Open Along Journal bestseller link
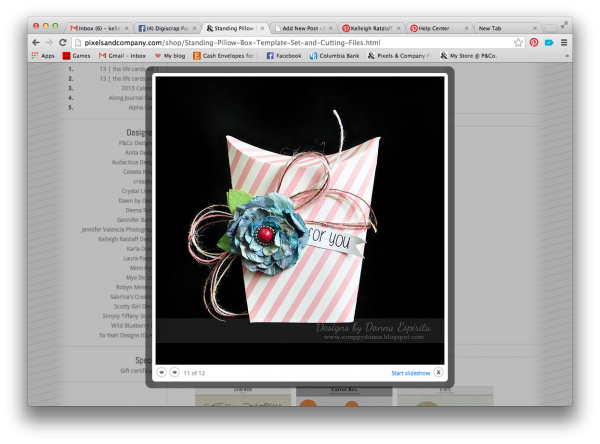Viewport: 600px width, 444px height. click(x=130, y=98)
